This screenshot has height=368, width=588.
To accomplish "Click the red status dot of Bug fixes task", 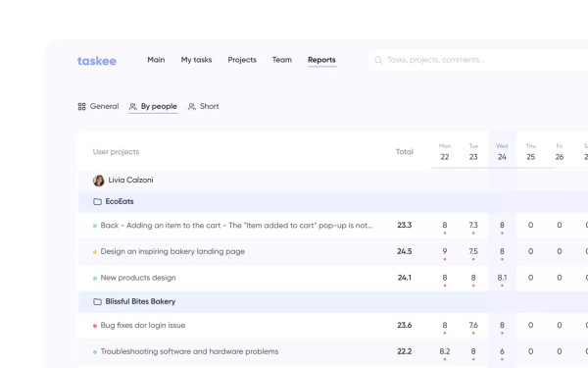I will pos(95,326).
